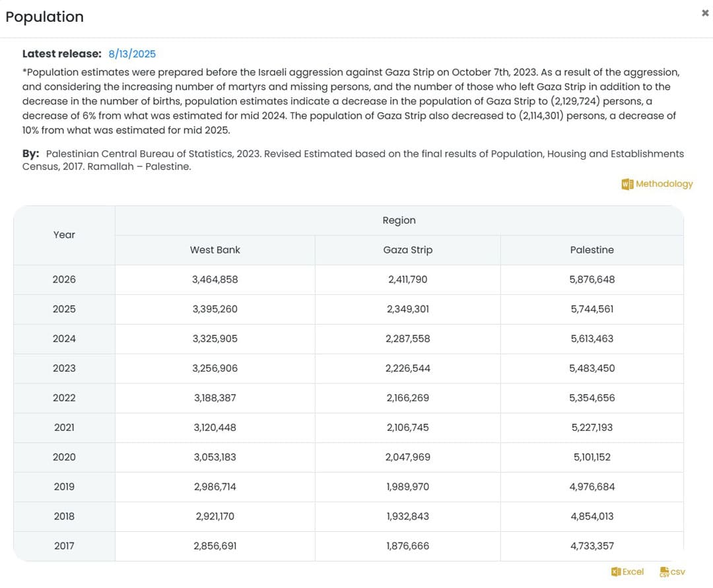Export the data via the CSV text link
The width and height of the screenshot is (713, 588).
[678, 572]
